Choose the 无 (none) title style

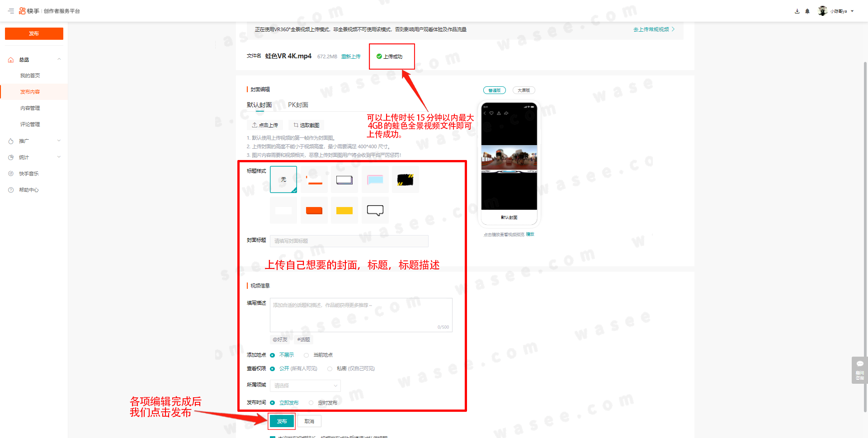283,179
